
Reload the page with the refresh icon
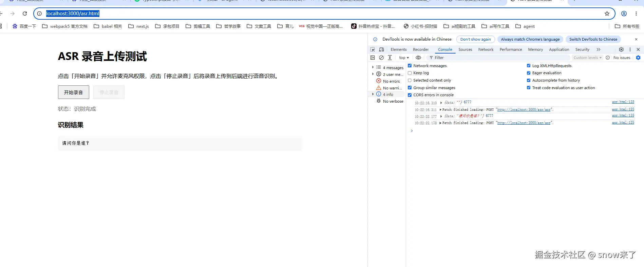click(25, 14)
